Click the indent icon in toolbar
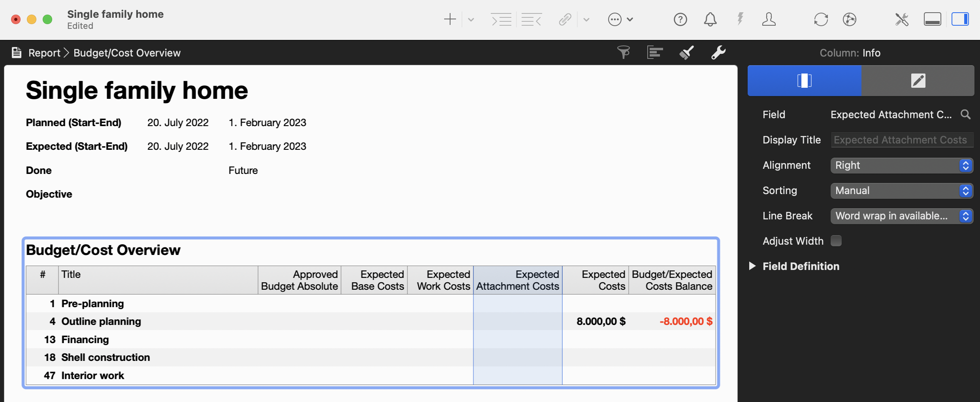 501,19
